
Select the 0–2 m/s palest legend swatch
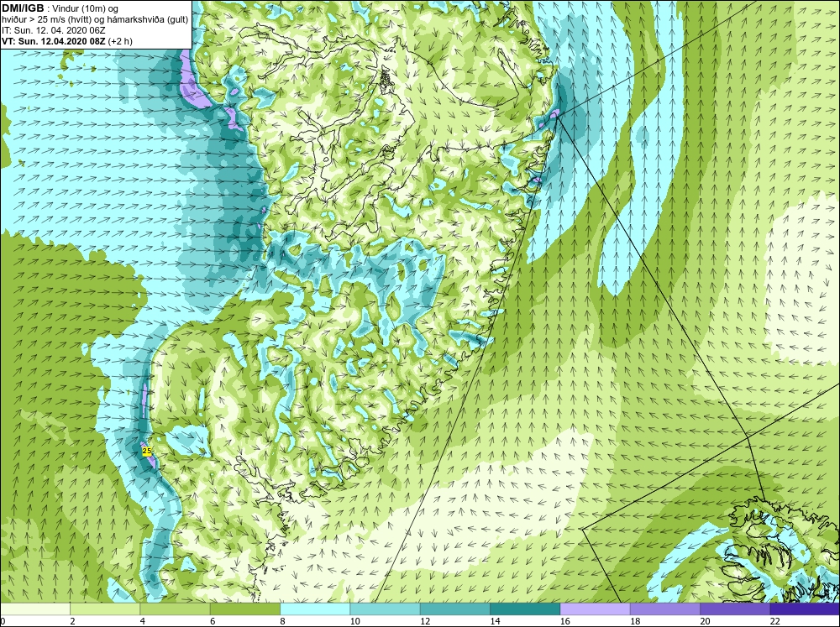34,609
